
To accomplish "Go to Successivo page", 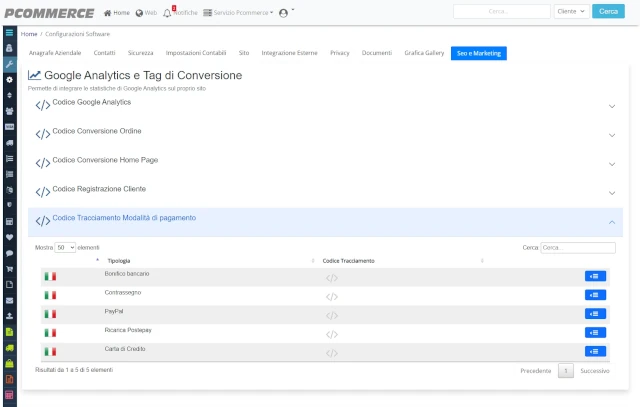I will click(595, 371).
